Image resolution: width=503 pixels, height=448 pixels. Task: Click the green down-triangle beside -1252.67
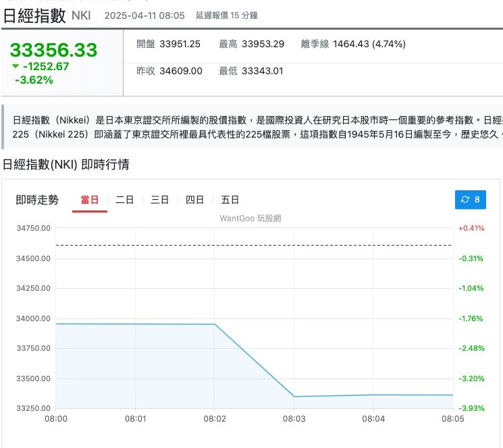click(16, 66)
